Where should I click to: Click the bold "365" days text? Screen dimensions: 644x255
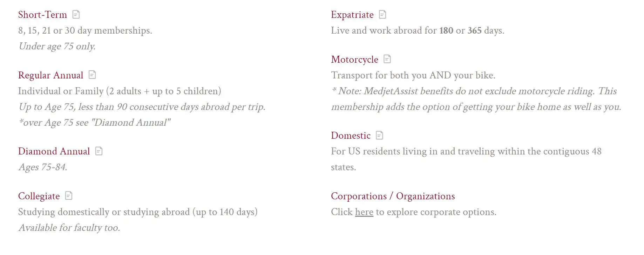pos(474,30)
